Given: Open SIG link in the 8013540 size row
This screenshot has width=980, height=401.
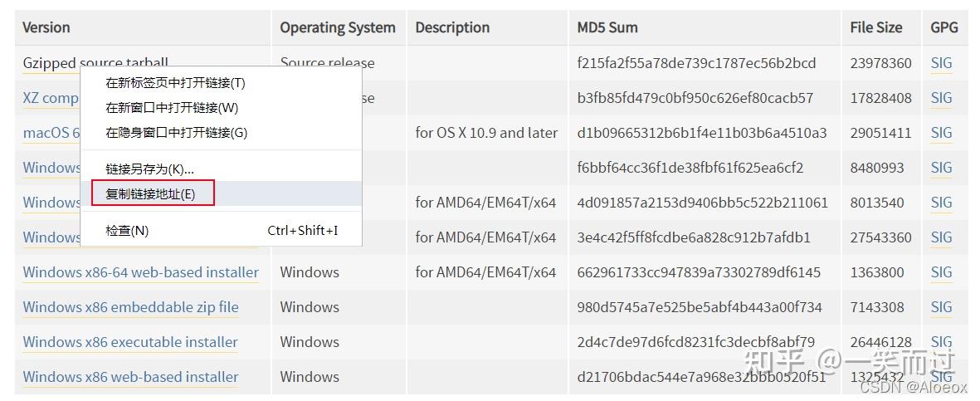Looking at the screenshot, I should tap(941, 203).
